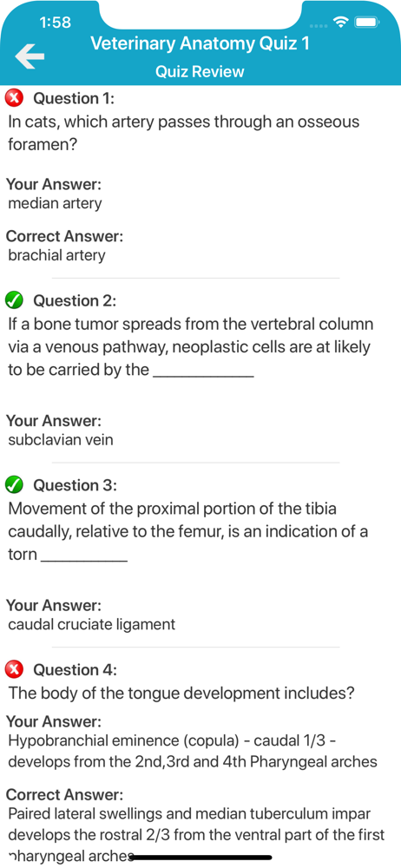Tap the brachial artery correct answer
The image size is (401, 868).
coord(56,255)
